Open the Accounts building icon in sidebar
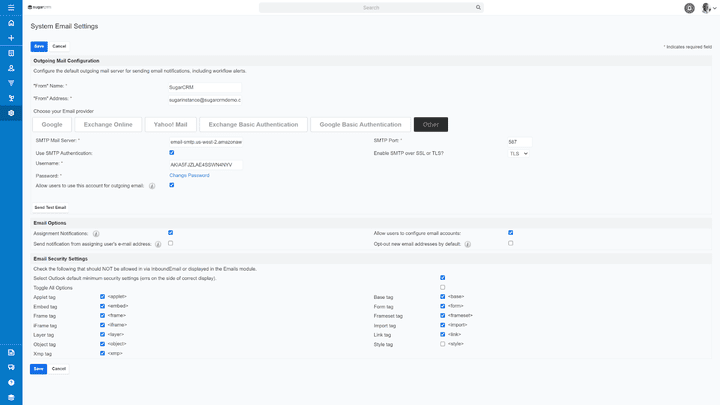This screenshot has width=720, height=405. pos(11,53)
